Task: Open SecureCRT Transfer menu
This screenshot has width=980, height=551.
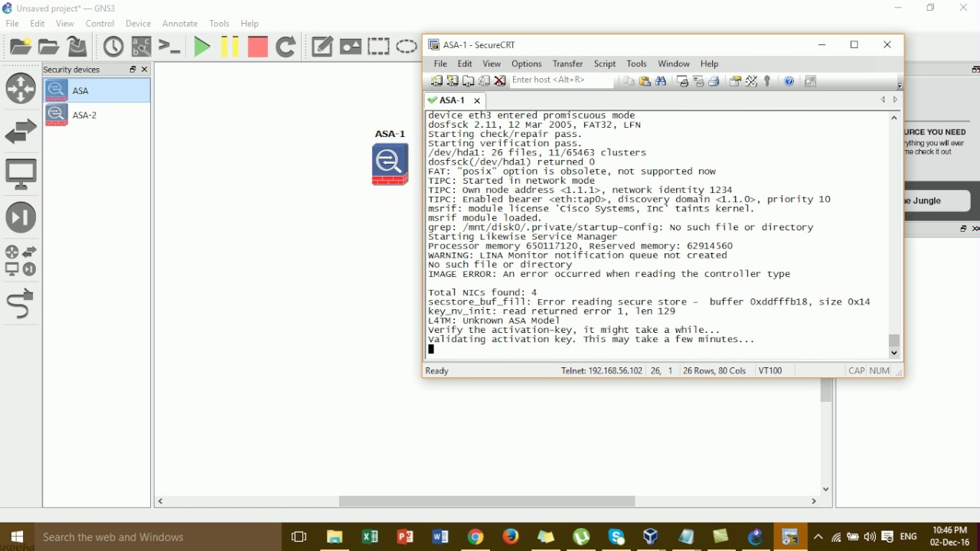Action: pyautogui.click(x=567, y=64)
